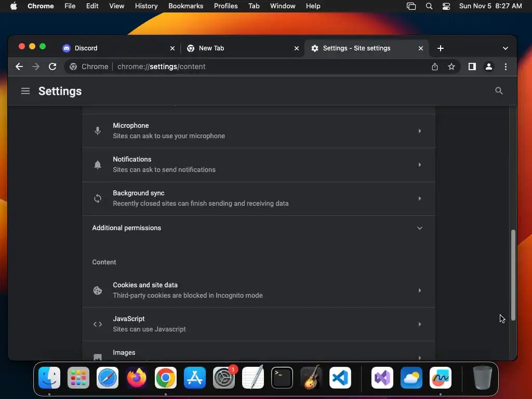The width and height of the screenshot is (532, 399).
Task: Switch to the Discord tab
Action: pyautogui.click(x=118, y=48)
